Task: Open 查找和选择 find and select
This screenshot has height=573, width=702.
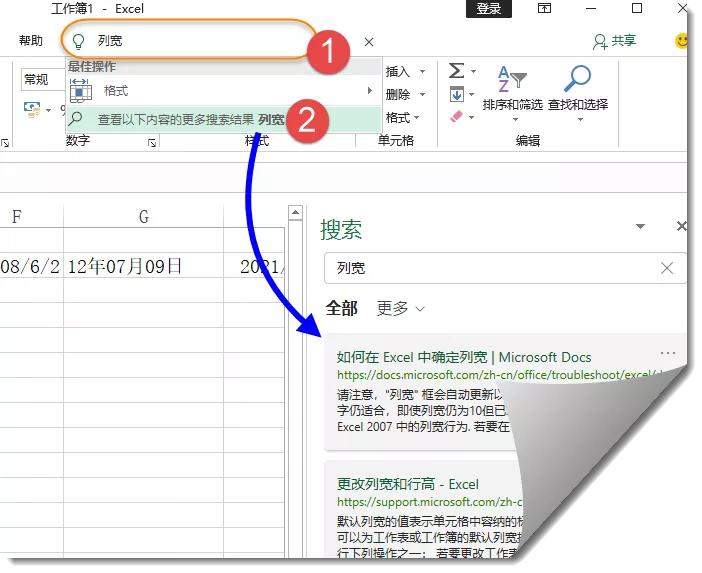Action: pyautogui.click(x=578, y=93)
